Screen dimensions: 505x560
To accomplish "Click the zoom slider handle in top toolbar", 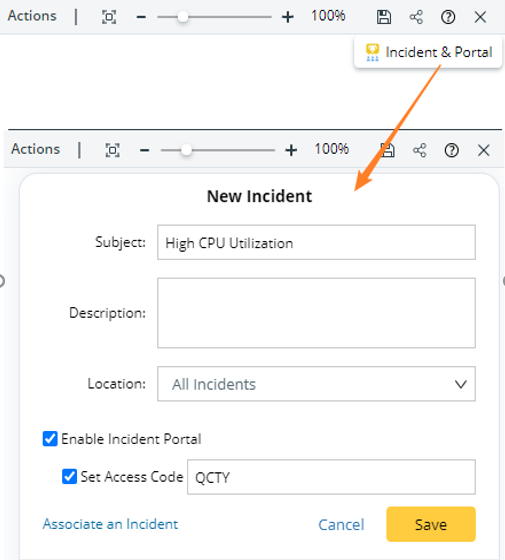I will tap(183, 17).
